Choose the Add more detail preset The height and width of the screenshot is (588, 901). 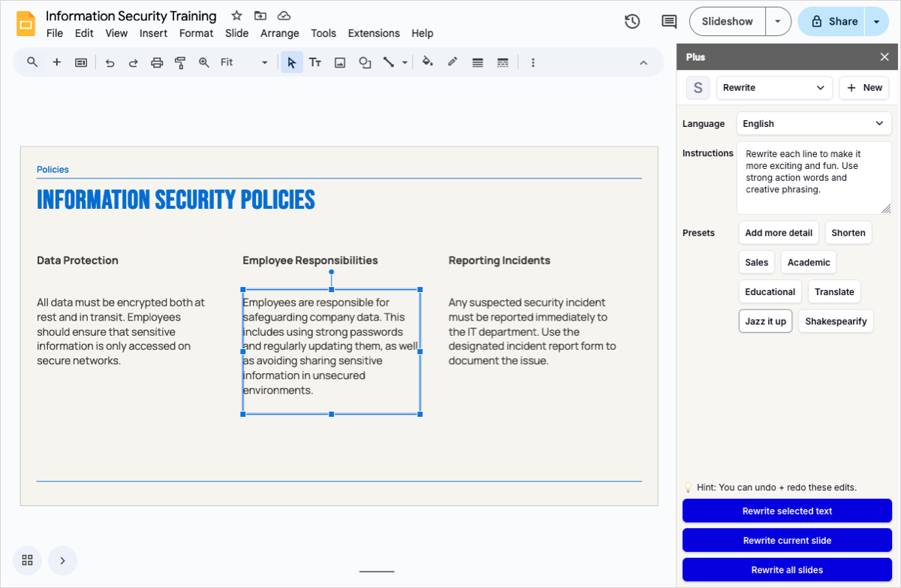click(x=779, y=233)
